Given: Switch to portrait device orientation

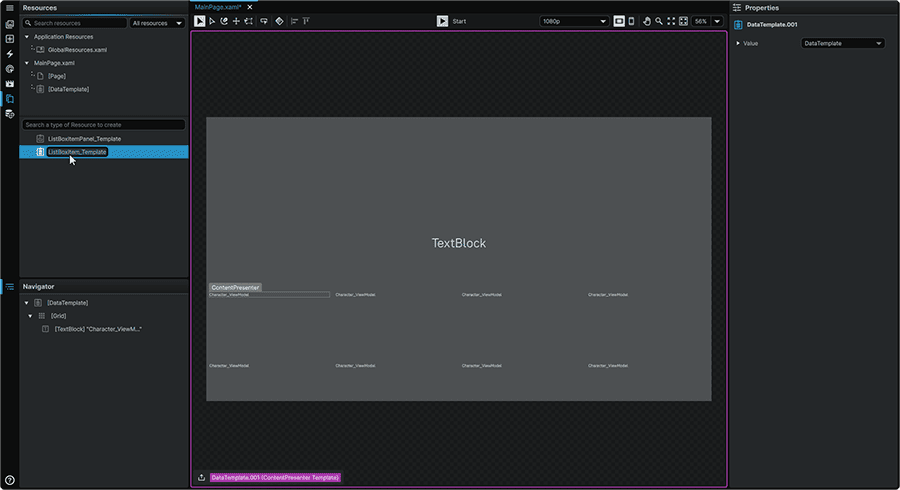Looking at the screenshot, I should coord(631,21).
